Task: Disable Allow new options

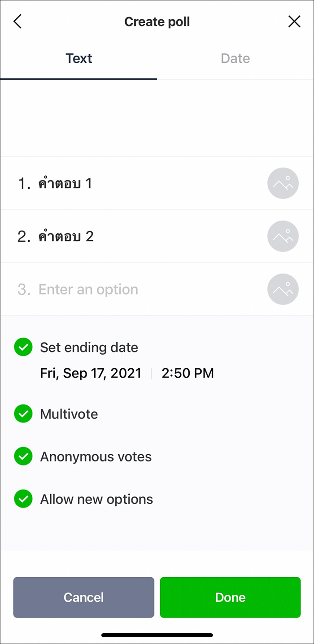Action: pos(23,499)
